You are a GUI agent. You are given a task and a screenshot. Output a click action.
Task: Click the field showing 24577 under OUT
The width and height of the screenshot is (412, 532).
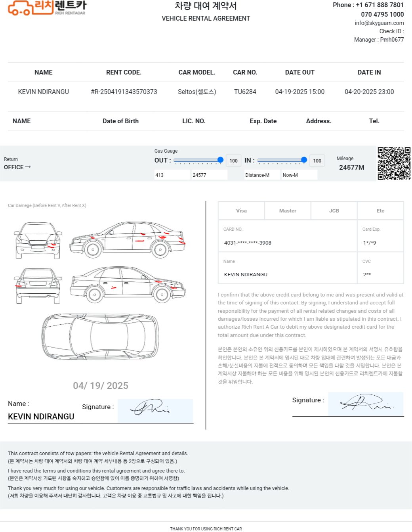click(x=210, y=175)
